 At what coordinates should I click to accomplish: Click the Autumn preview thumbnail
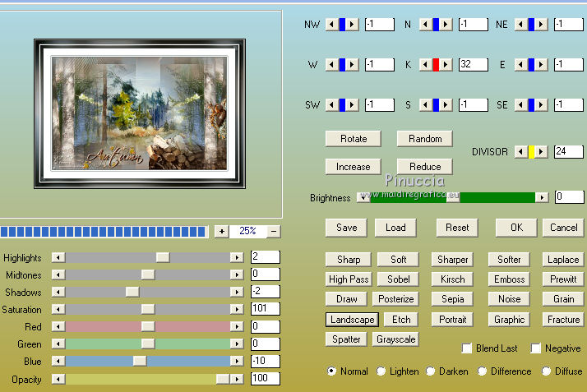tap(140, 113)
